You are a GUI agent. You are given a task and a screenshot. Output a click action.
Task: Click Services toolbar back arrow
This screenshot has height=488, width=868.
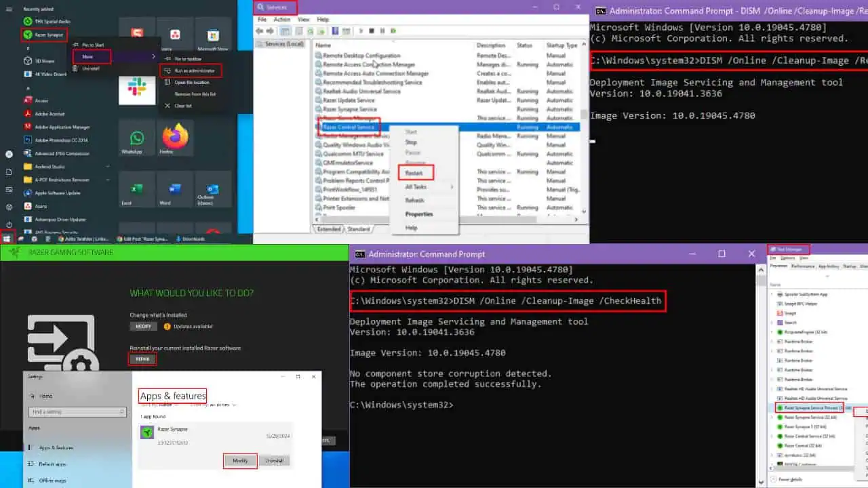(x=260, y=31)
